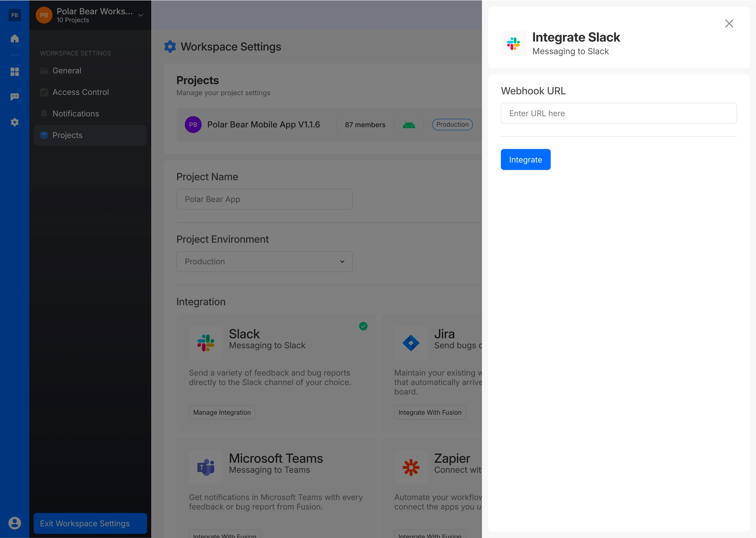The image size is (756, 538).
Task: Click the Slack logo in Integrate panel
Action: pos(513,44)
